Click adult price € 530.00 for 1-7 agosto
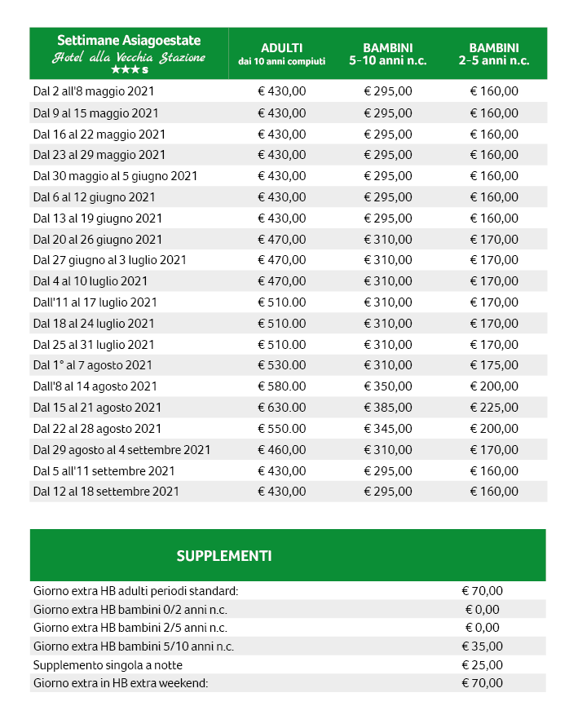 coord(282,365)
